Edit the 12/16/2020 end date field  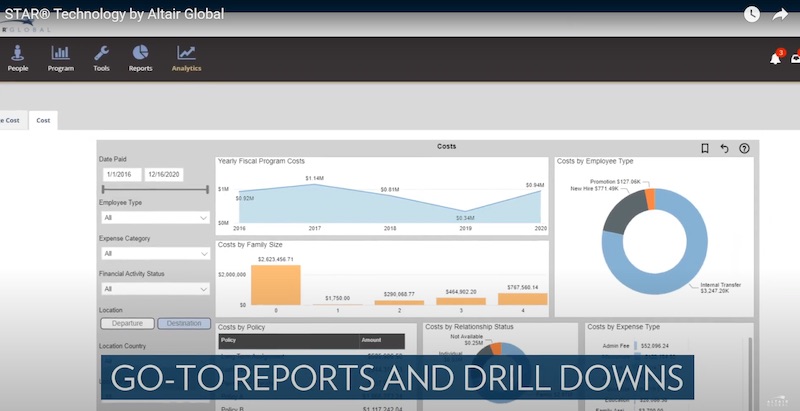click(x=164, y=174)
